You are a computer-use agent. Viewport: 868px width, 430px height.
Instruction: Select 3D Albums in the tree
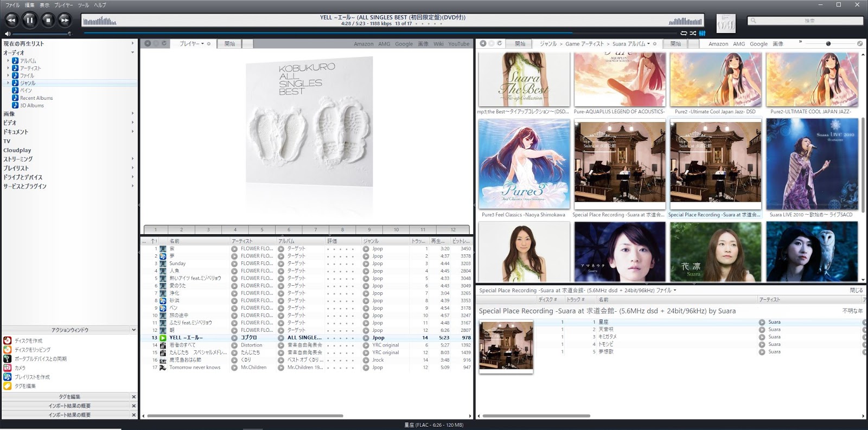point(32,106)
